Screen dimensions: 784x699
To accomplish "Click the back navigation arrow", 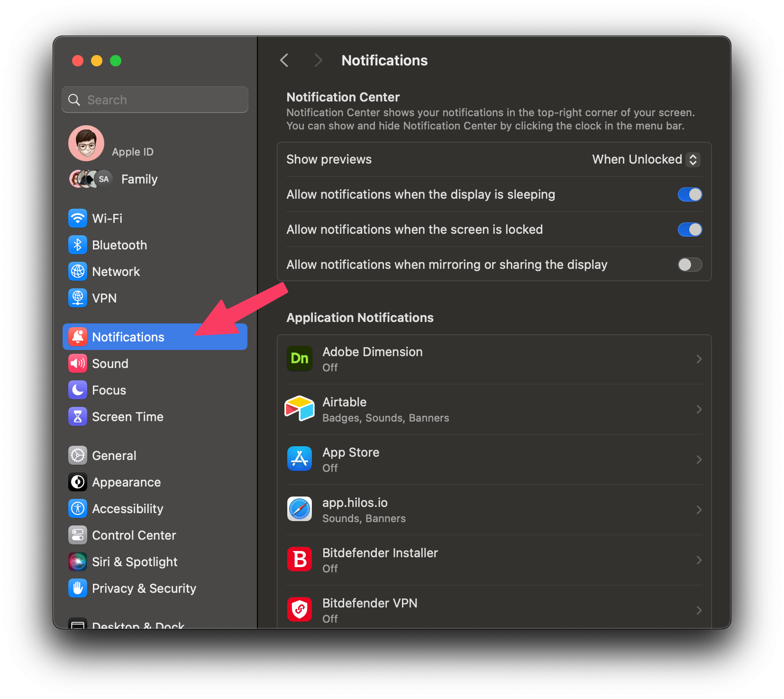I will tap(284, 60).
